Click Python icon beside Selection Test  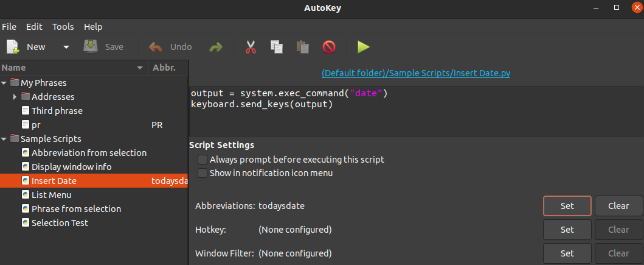(x=26, y=222)
